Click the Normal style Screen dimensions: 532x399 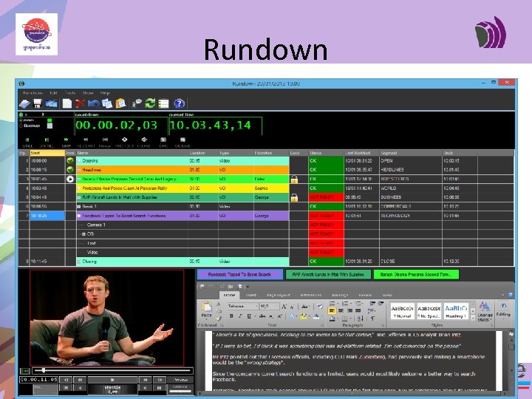coord(402,312)
